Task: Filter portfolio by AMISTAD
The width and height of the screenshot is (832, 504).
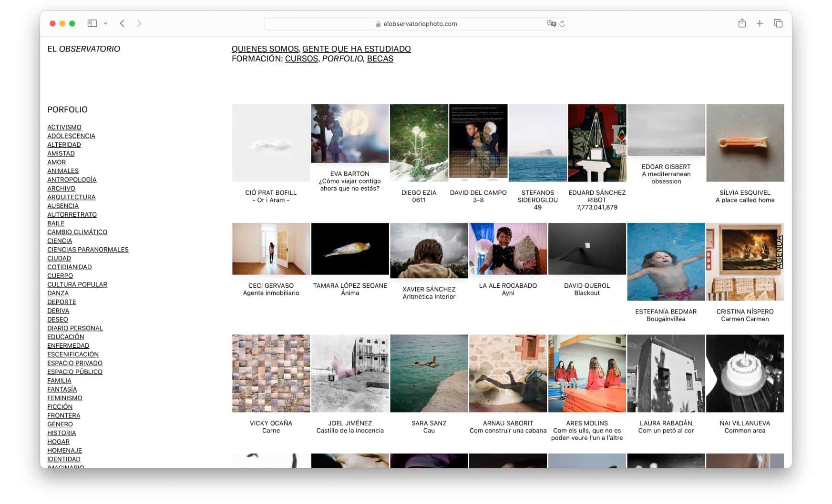Action: [x=61, y=153]
